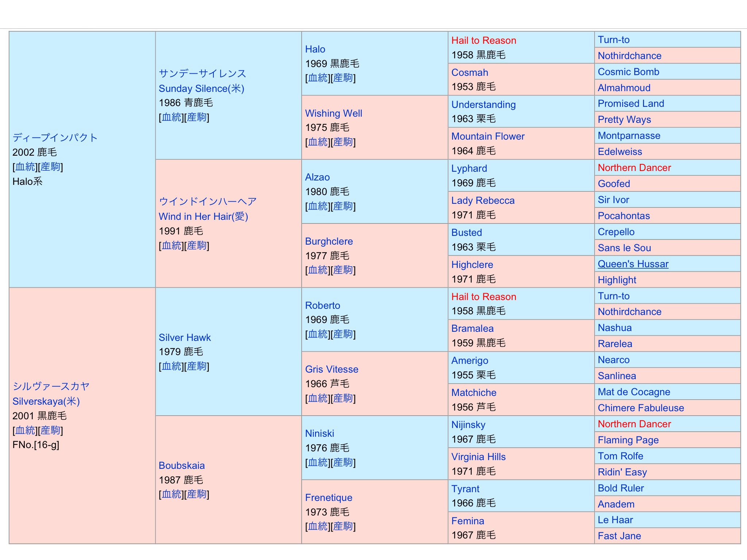Click the Niniski horse link
The height and width of the screenshot is (560, 747).
[x=319, y=433]
